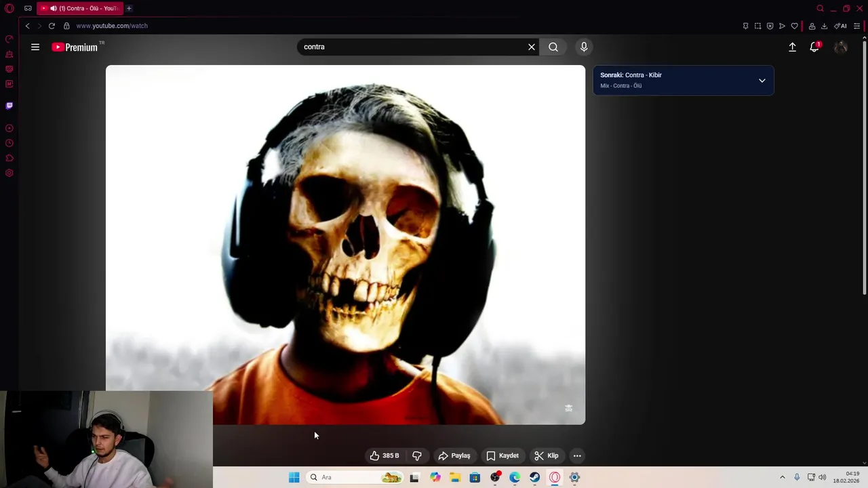Mute the tab using its speaker icon
868x488 pixels.
click(x=54, y=9)
